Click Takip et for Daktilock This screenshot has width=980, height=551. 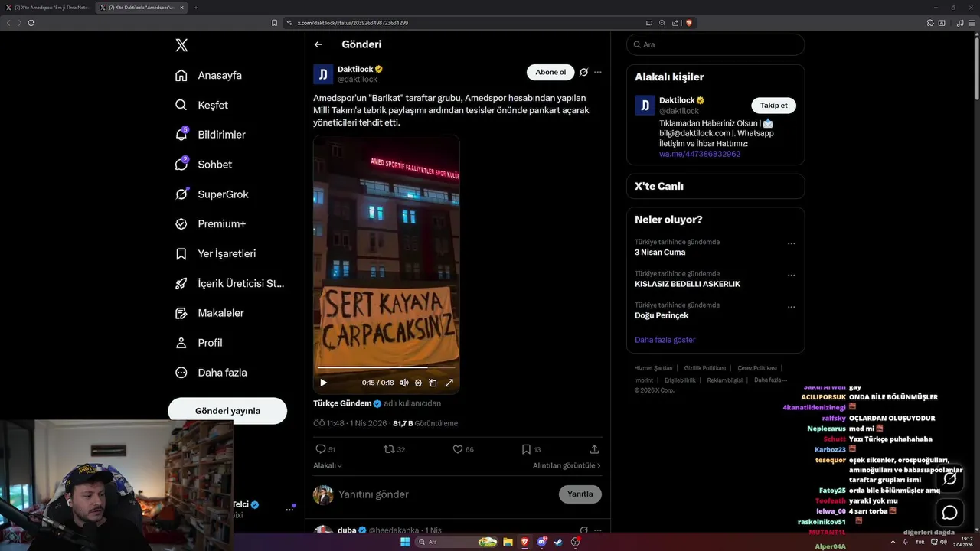[x=773, y=106]
